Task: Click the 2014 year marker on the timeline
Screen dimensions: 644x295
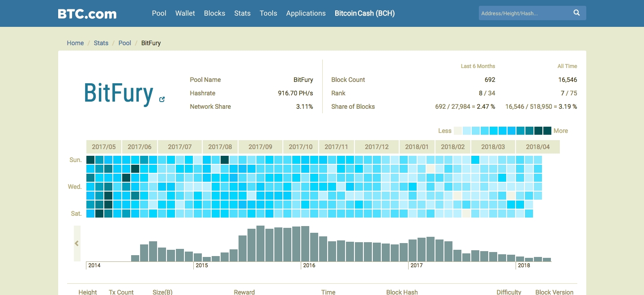Action: (x=94, y=265)
